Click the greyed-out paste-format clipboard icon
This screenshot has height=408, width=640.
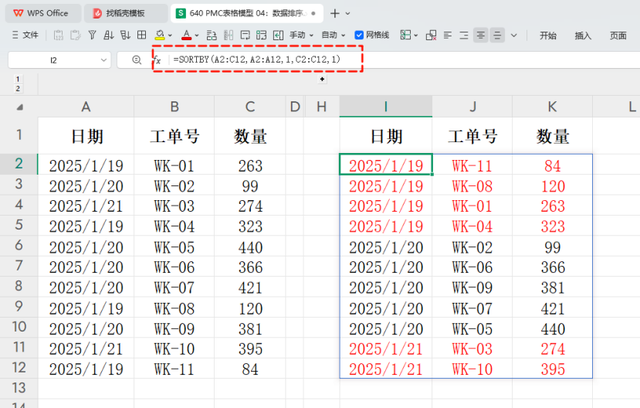click(x=75, y=35)
